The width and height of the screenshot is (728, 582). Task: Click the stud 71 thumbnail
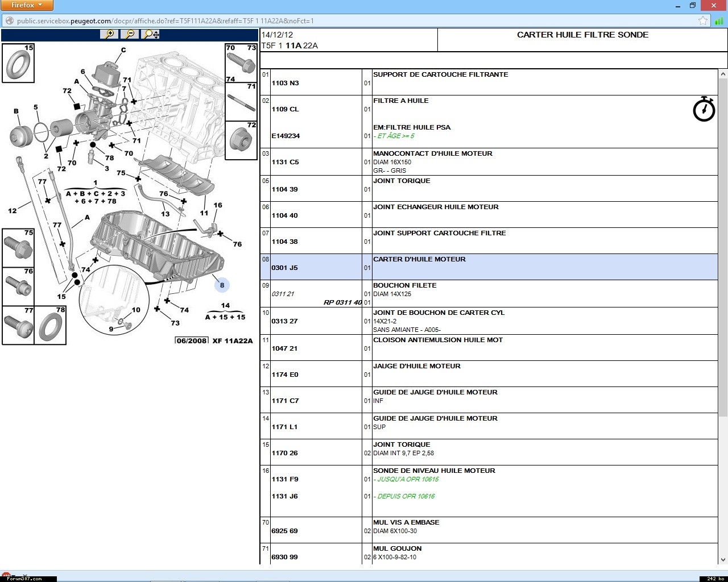click(x=241, y=102)
